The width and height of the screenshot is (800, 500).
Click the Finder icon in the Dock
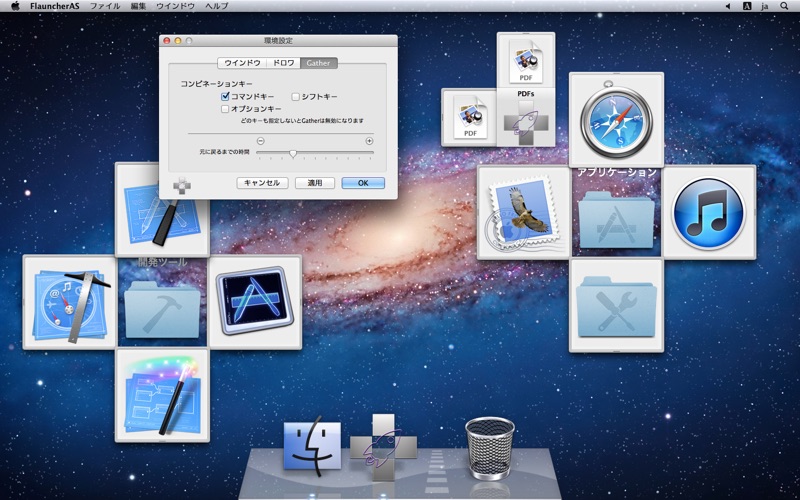312,445
